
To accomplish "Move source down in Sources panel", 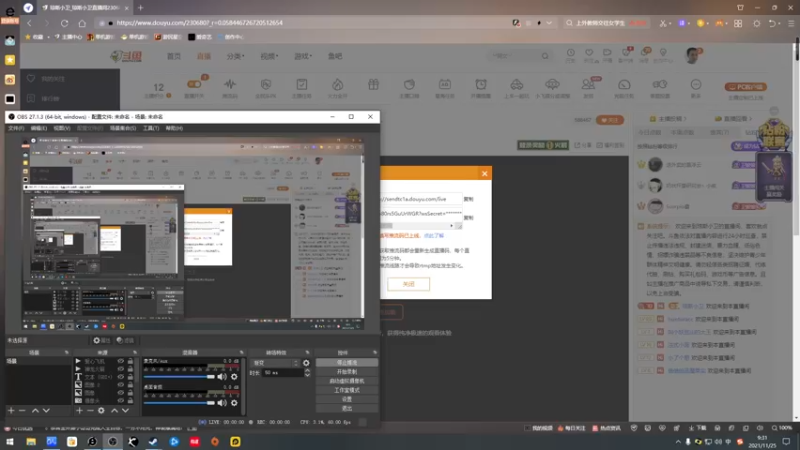I will click(126, 410).
